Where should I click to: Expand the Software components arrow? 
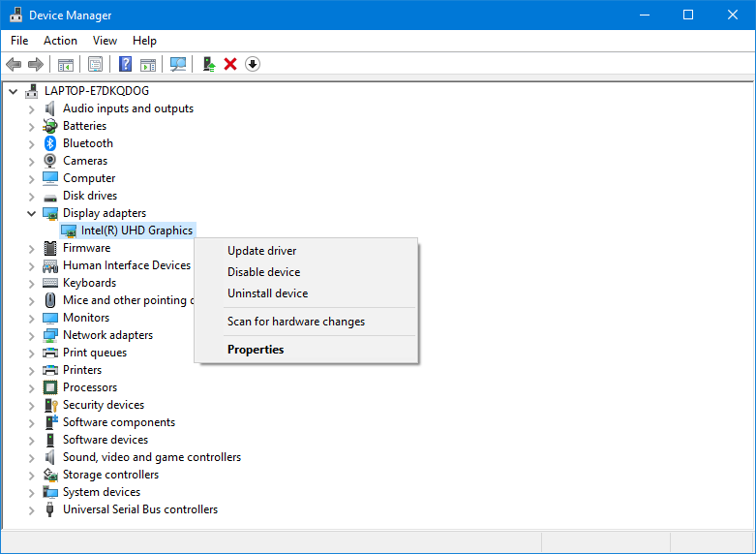point(31,423)
